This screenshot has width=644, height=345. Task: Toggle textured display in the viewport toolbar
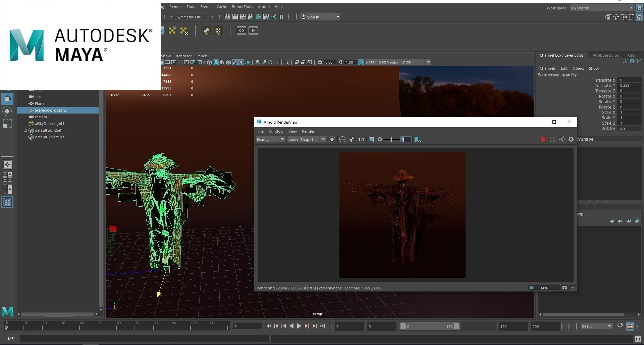pos(235,62)
